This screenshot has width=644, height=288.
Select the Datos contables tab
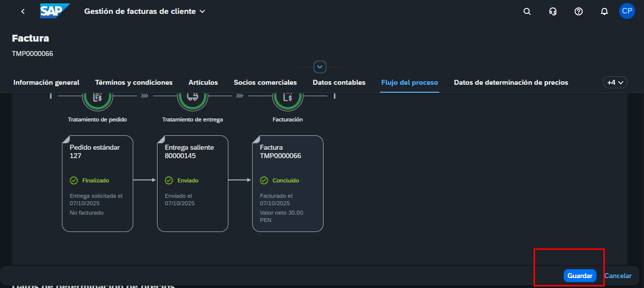click(339, 82)
